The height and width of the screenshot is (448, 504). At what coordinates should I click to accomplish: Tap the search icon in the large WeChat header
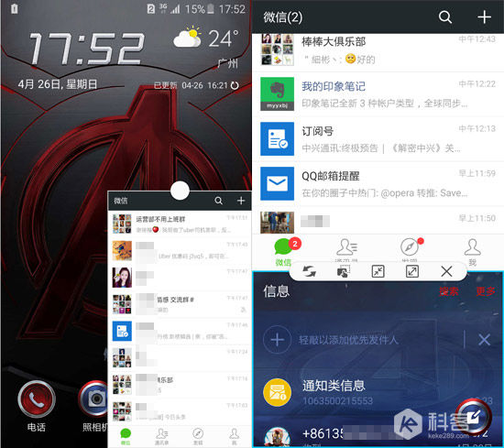click(x=445, y=17)
